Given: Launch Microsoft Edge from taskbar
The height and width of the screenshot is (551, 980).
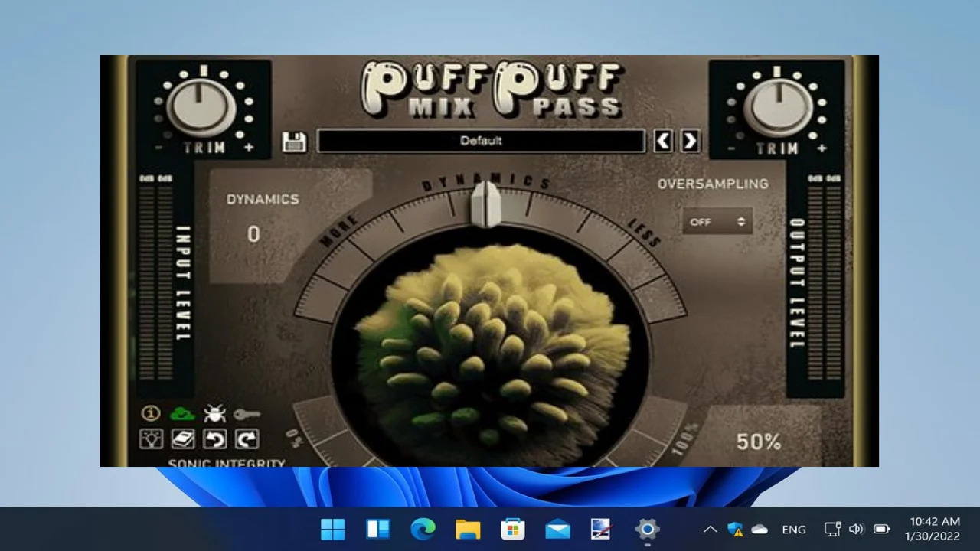Looking at the screenshot, I should pos(423,529).
